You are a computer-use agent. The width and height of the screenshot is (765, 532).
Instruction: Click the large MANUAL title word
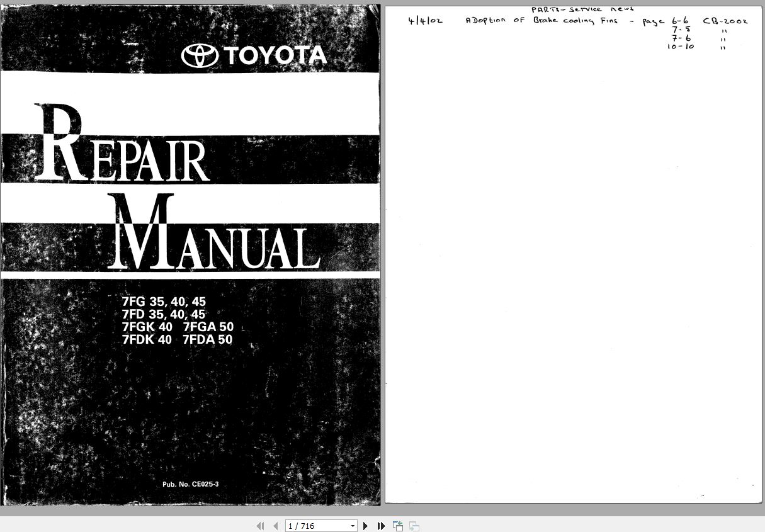214,232
